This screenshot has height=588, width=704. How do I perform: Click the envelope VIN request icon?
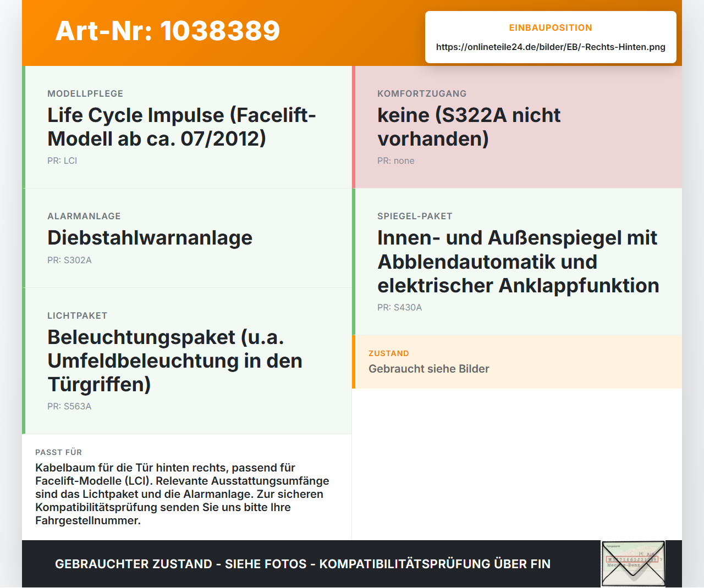[x=633, y=564]
